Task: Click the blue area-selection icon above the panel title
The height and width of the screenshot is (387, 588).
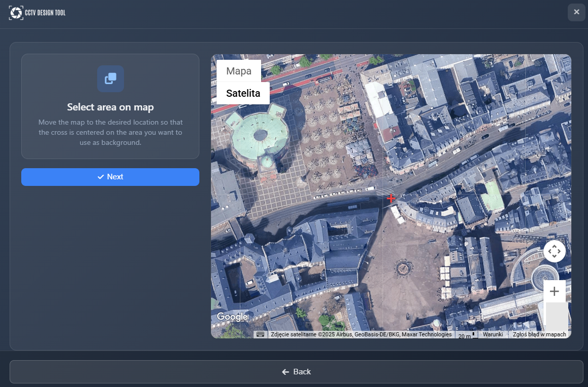Action: coord(110,79)
